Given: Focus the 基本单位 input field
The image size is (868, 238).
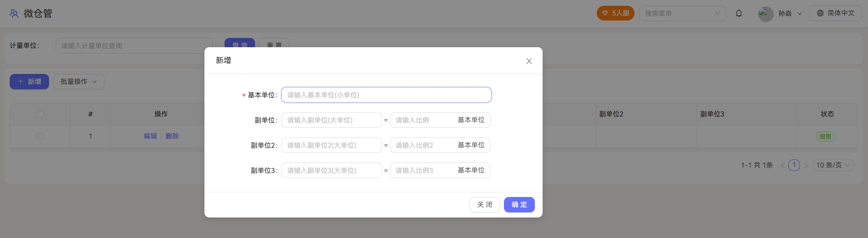Looking at the screenshot, I should tap(386, 95).
